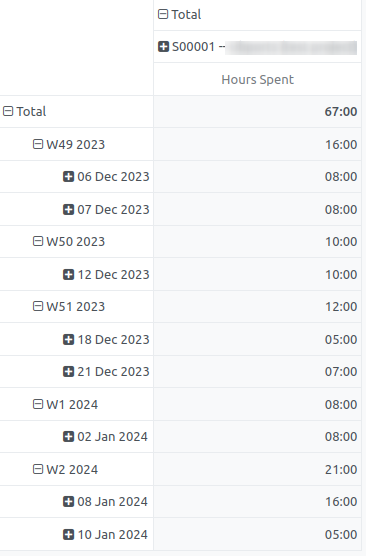Click plus icon beside 12 Dec 2023

[68, 274]
